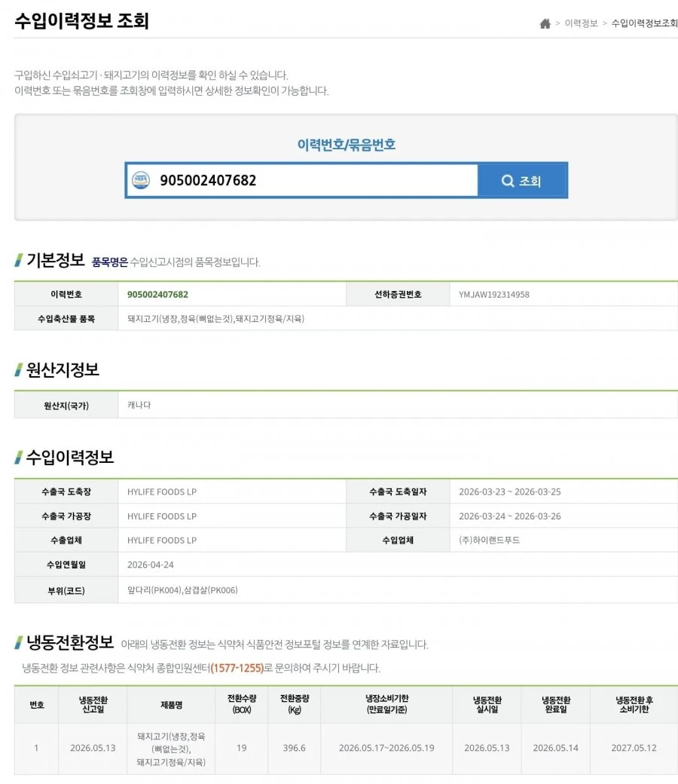This screenshot has height=784, width=678.
Task: Click the 냉동전환 실시일 cell 2026.05.13
Action: click(x=487, y=748)
